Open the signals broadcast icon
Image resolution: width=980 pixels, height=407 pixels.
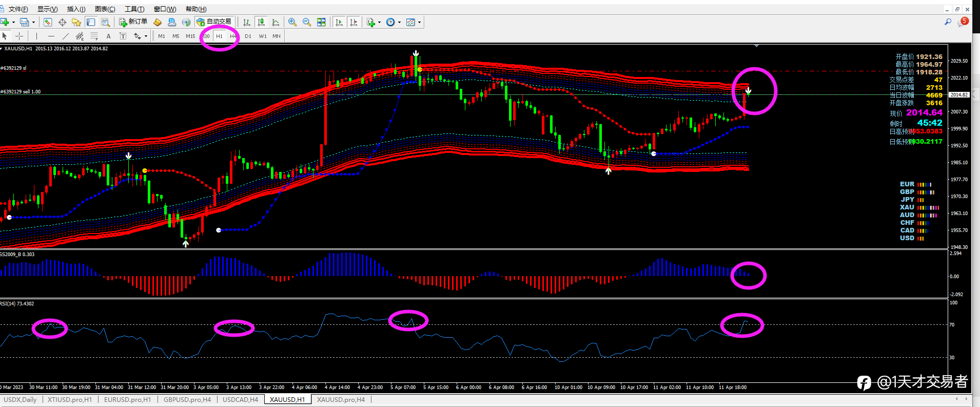click(x=186, y=22)
